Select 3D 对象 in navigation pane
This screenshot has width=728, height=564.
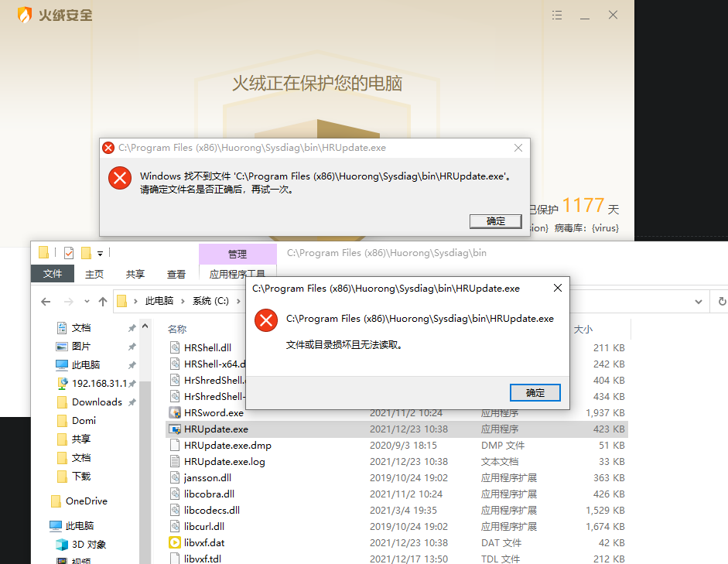[89, 544]
